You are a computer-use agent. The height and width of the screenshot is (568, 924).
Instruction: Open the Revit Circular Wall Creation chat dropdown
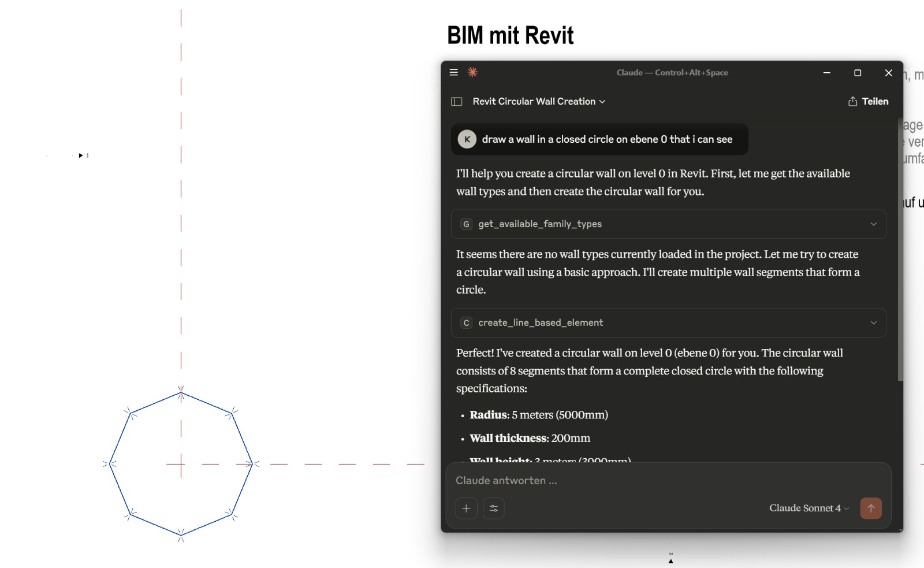[x=539, y=102]
